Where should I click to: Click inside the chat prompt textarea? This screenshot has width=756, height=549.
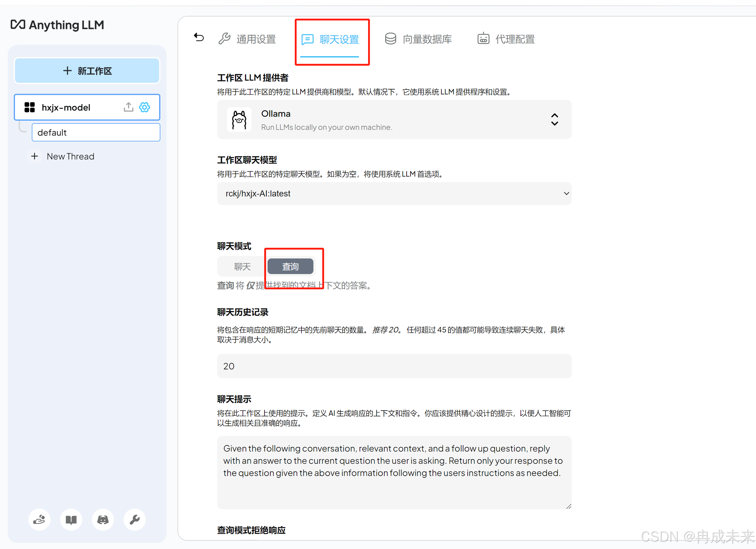point(394,473)
